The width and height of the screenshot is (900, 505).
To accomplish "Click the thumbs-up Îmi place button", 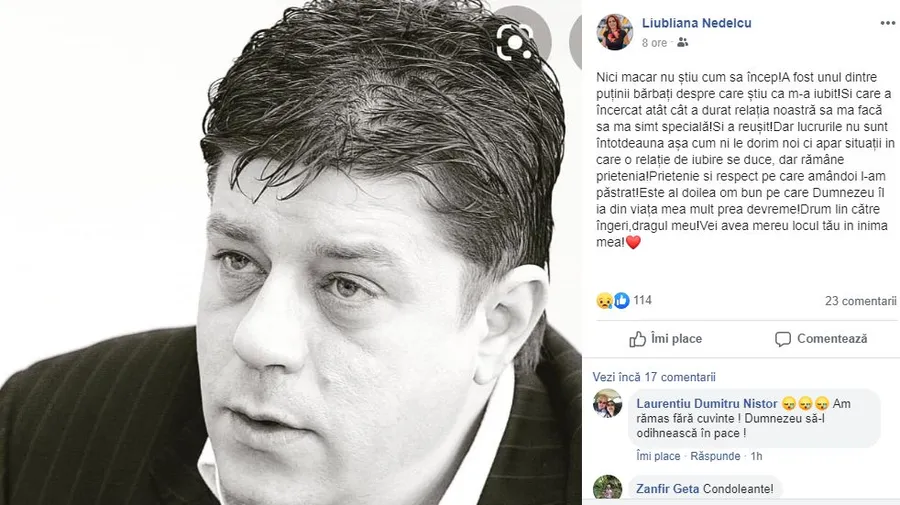I will pyautogui.click(x=665, y=339).
